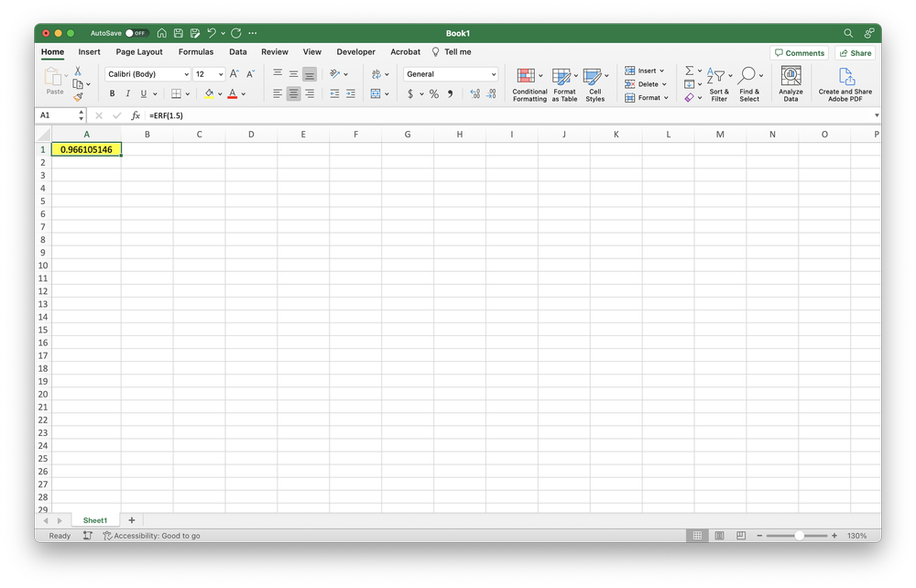Image resolution: width=916 pixels, height=588 pixels.
Task: Click the Decrease Indent icon
Action: click(x=334, y=93)
